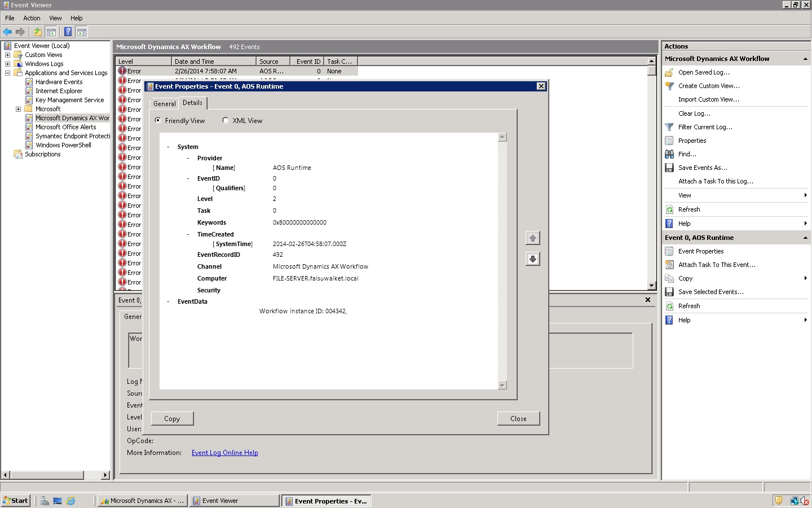Open Help from the toolbar question-mark icon
812x508 pixels.
click(68, 32)
